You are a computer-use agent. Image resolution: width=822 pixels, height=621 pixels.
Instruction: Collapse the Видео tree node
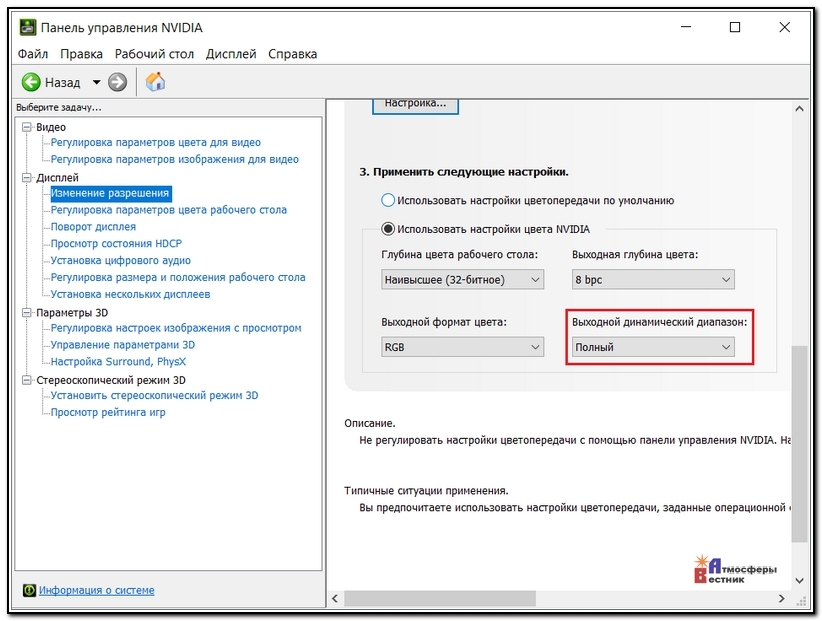pos(27,127)
